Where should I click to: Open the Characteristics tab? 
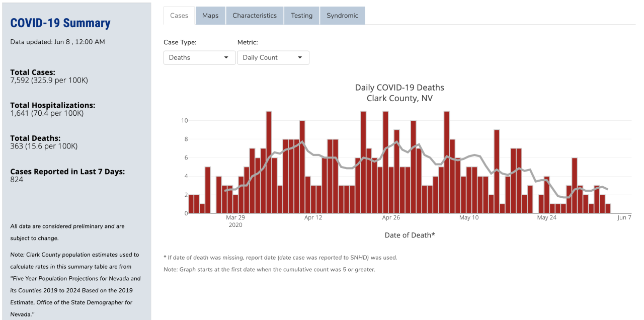point(255,16)
